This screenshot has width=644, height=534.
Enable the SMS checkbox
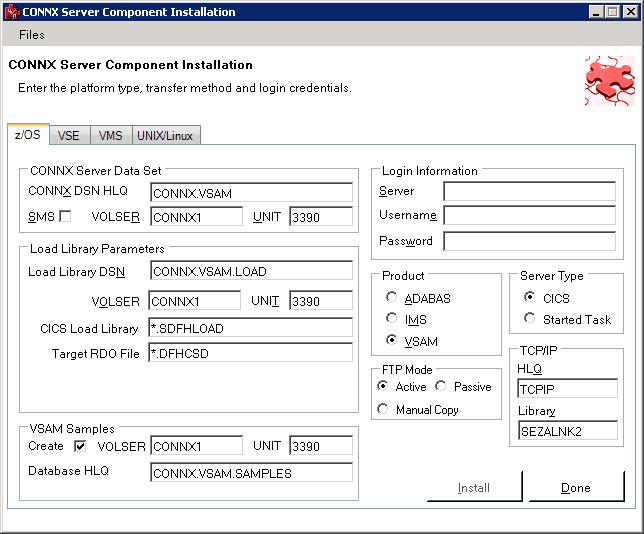65,216
